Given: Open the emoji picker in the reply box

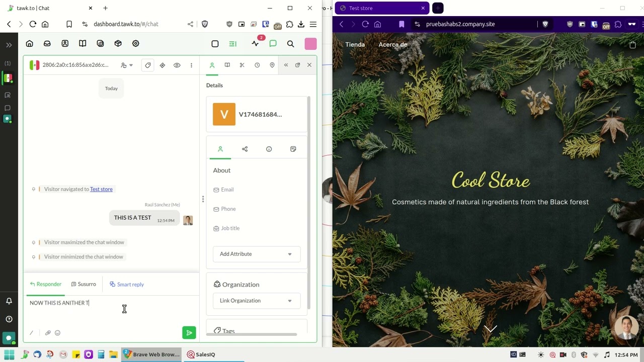Looking at the screenshot, I should click(x=57, y=333).
